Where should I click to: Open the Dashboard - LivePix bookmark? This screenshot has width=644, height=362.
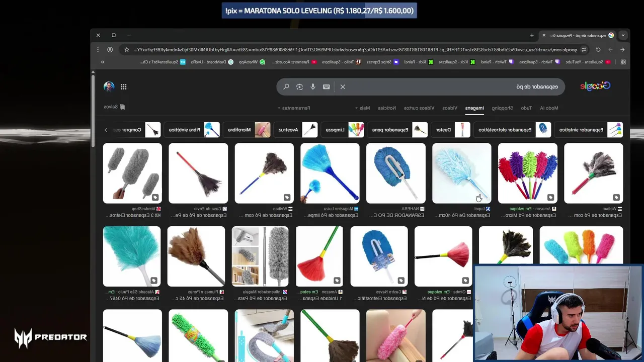pyautogui.click(x=211, y=62)
